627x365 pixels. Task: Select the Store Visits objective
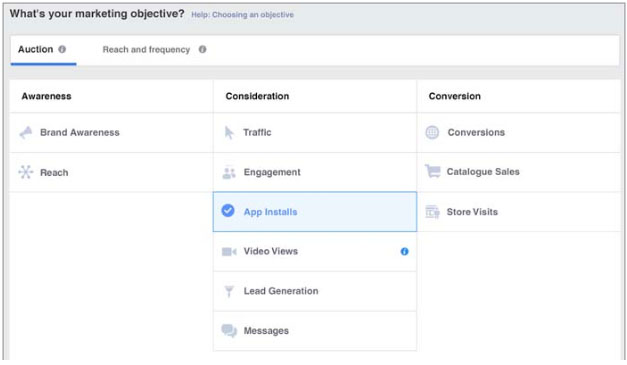tap(519, 211)
